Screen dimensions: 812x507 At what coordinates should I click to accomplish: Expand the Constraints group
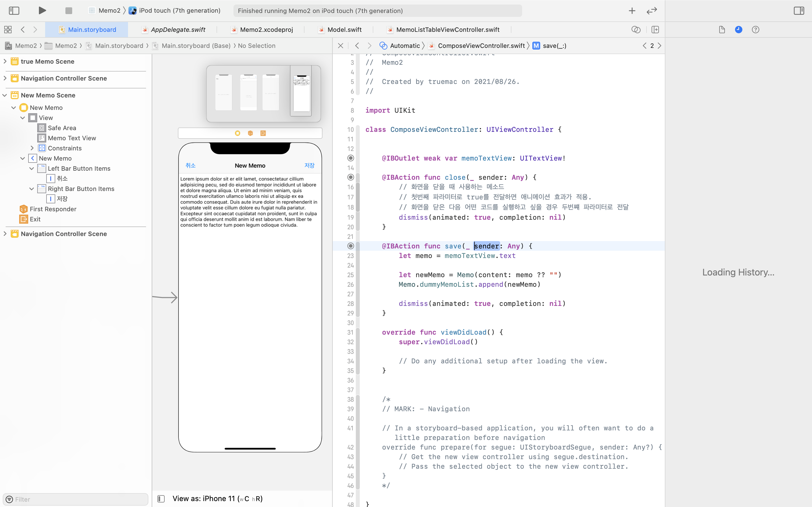[x=32, y=148]
